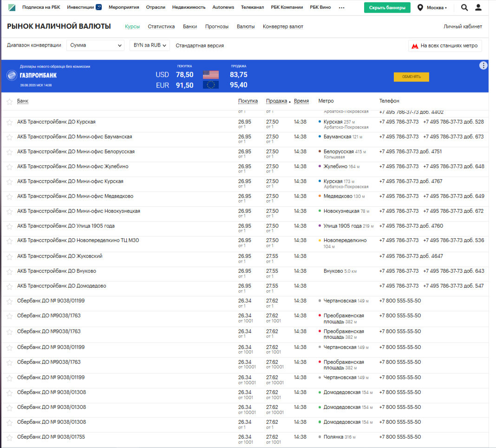
Task: Click the Moscow location pin icon
Action: click(420, 7)
